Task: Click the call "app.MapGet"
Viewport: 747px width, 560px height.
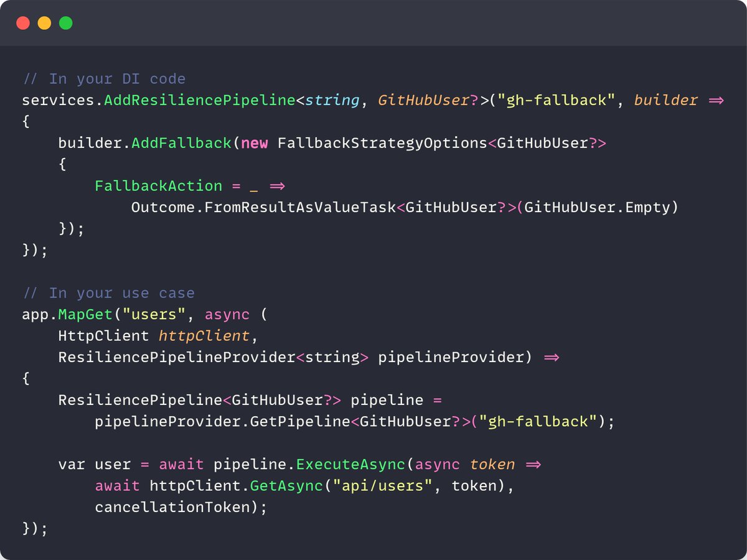Action: click(67, 314)
